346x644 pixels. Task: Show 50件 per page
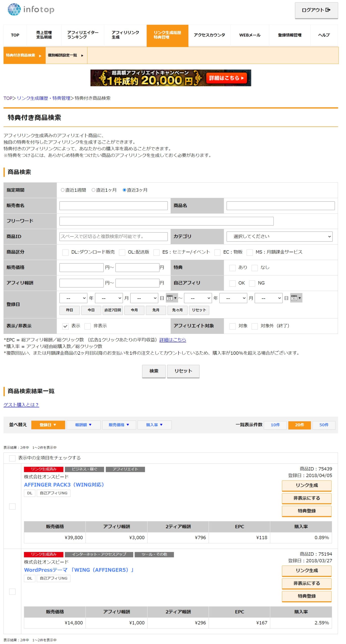click(x=324, y=425)
